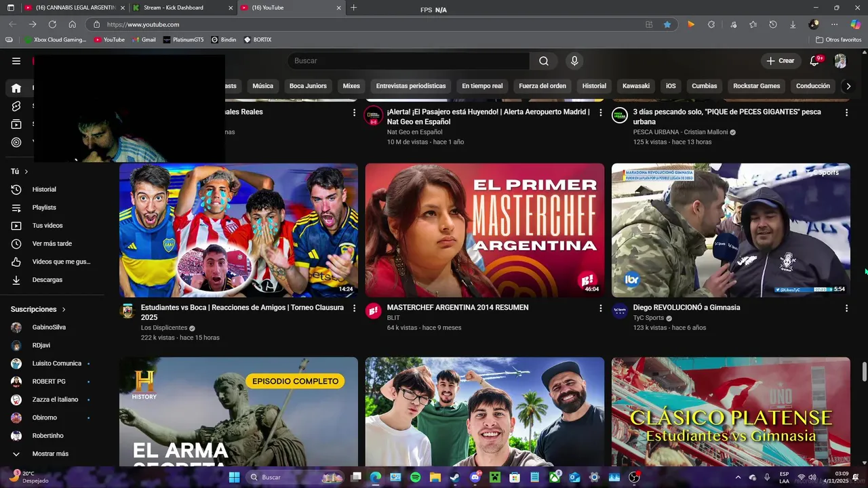Open Luisito Comunica subscription channel
Screen dimensions: 868x488
[57, 363]
